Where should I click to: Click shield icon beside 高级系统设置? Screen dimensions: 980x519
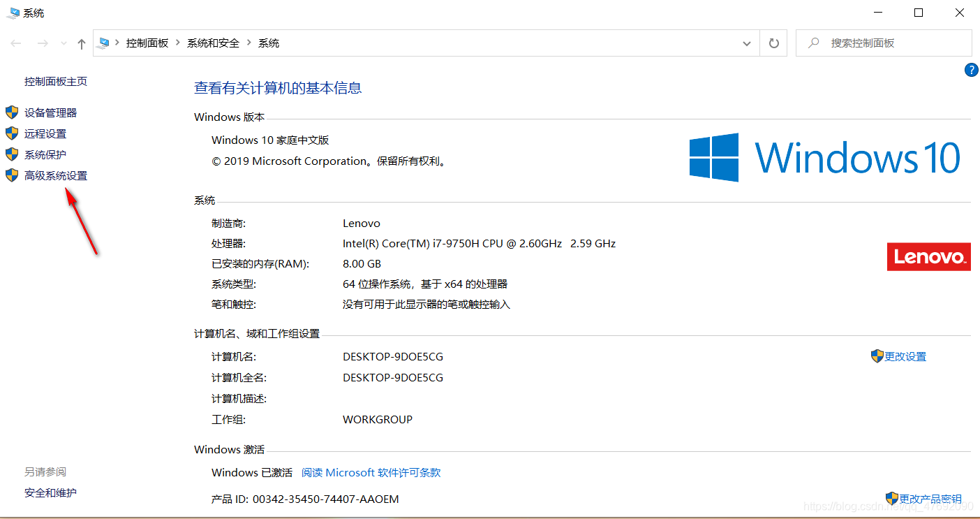coord(12,175)
